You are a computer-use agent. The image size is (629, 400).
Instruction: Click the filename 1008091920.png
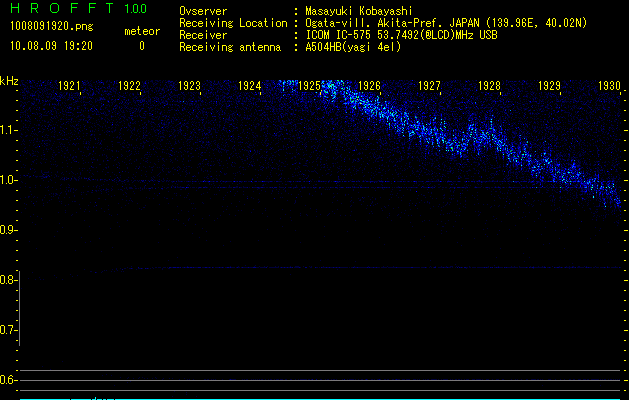[x=40, y=27]
